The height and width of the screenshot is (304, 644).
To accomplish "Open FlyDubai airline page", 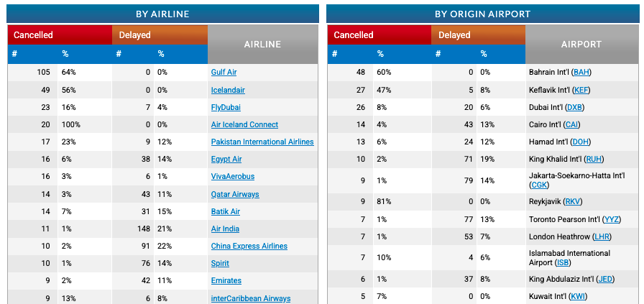I will [x=226, y=107].
